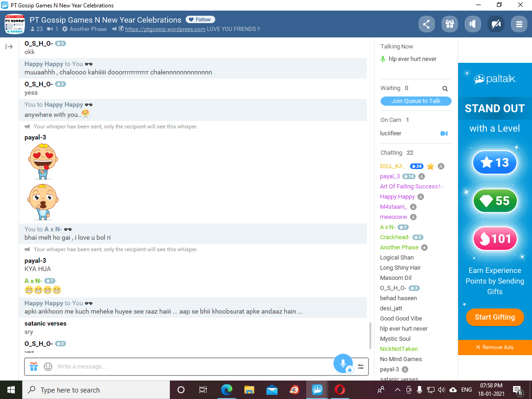Click the sad baby sticker

click(43, 202)
